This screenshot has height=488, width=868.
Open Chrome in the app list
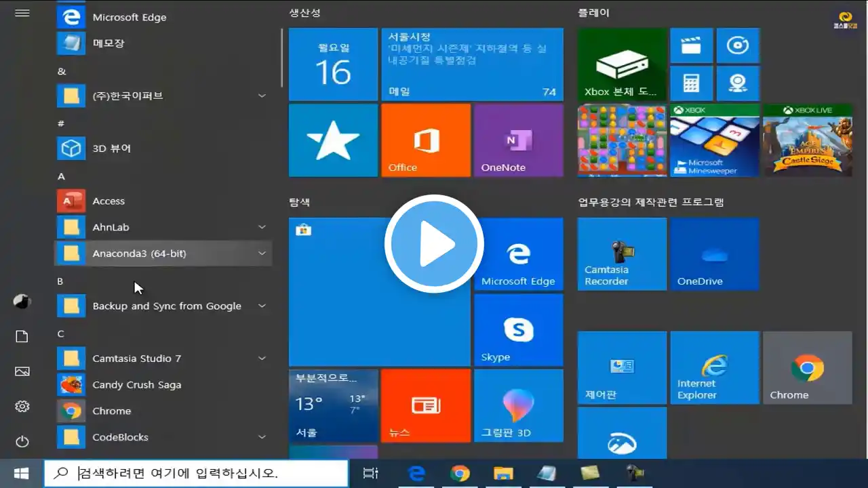(x=163, y=411)
